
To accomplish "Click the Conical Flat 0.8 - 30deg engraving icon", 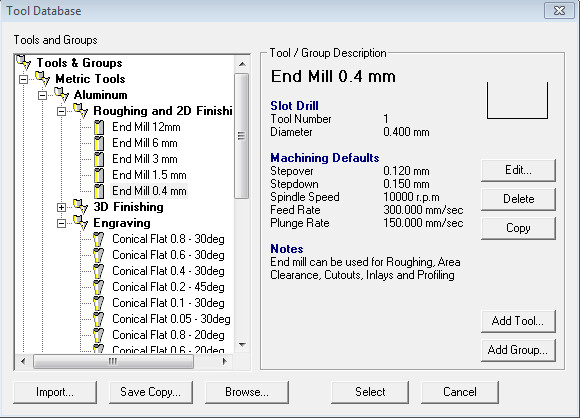I will pos(99,239).
